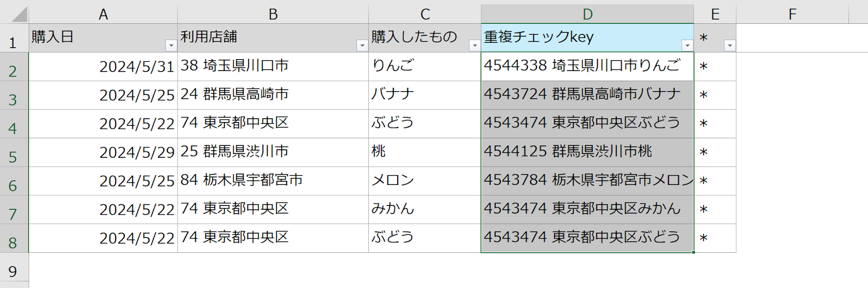Select column E header
Viewport: 868px width, 288px height.
coord(715,14)
